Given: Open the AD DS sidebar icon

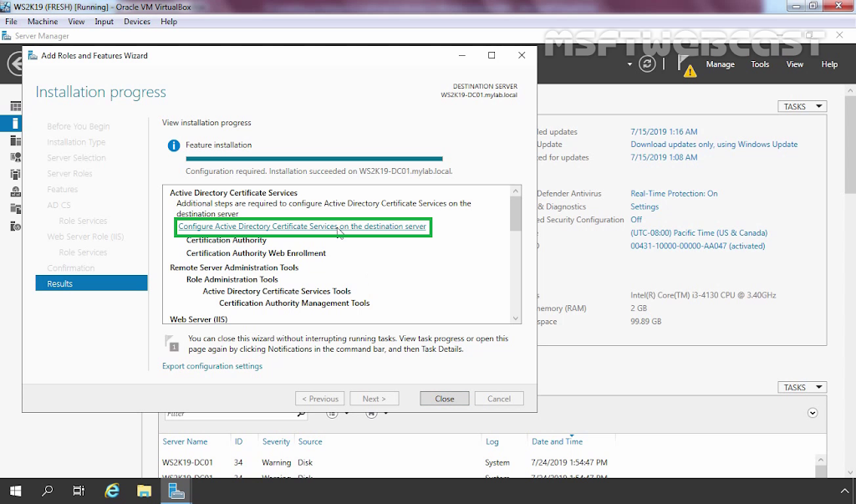Looking at the screenshot, I should coord(15,175).
